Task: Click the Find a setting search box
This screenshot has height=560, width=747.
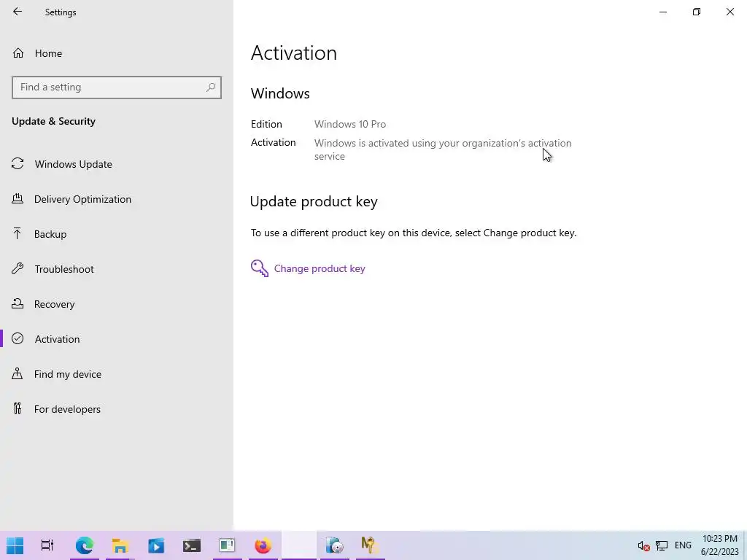Action: [117, 87]
